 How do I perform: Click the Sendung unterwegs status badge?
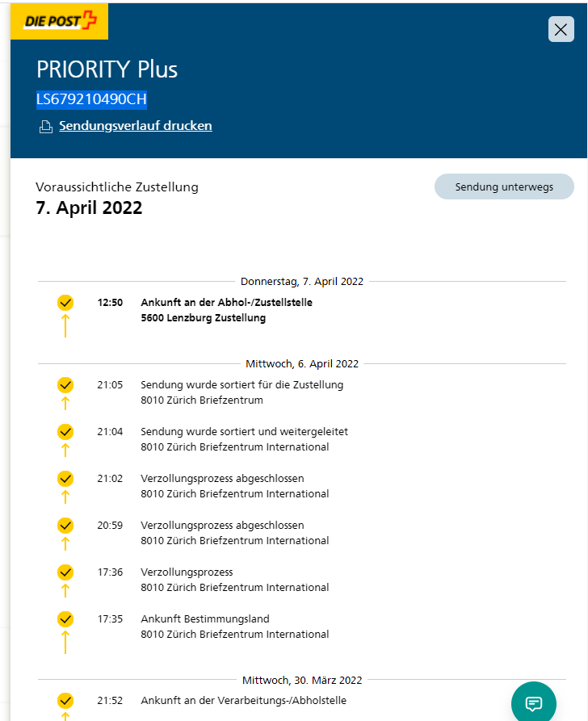[x=504, y=187]
